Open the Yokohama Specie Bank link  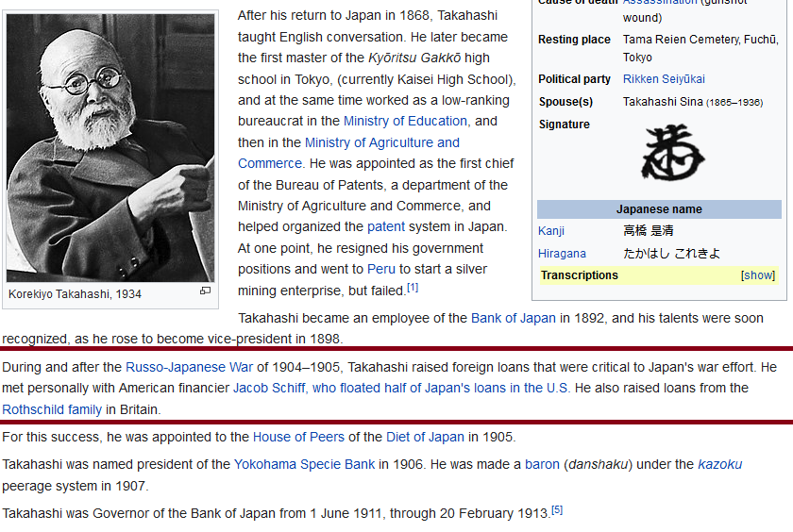click(x=304, y=464)
